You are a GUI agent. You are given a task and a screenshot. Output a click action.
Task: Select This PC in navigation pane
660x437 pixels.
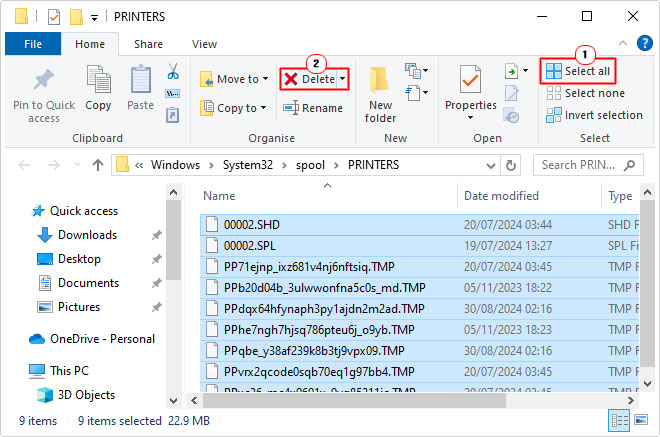click(69, 371)
